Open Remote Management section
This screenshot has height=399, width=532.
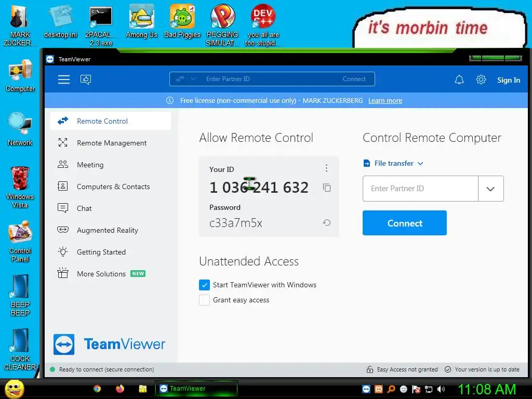coord(111,143)
